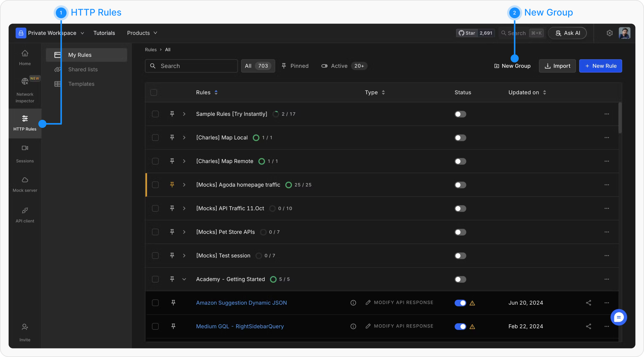The width and height of the screenshot is (644, 357).
Task: Click the settings gear icon
Action: (x=609, y=33)
